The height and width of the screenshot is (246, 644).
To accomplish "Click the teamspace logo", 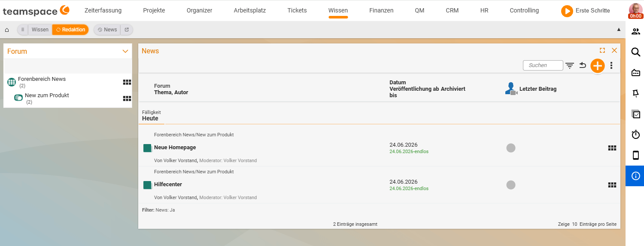I will coord(36,11).
